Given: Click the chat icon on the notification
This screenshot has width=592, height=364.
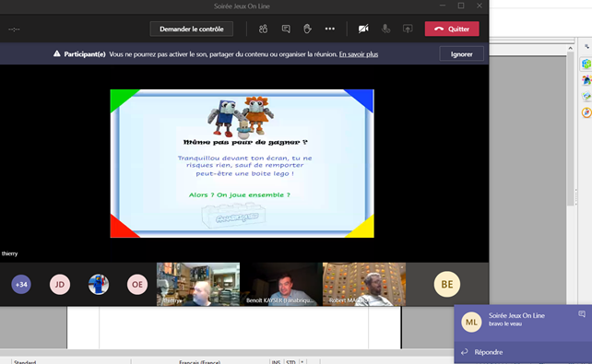Looking at the screenshot, I should pos(582,314).
